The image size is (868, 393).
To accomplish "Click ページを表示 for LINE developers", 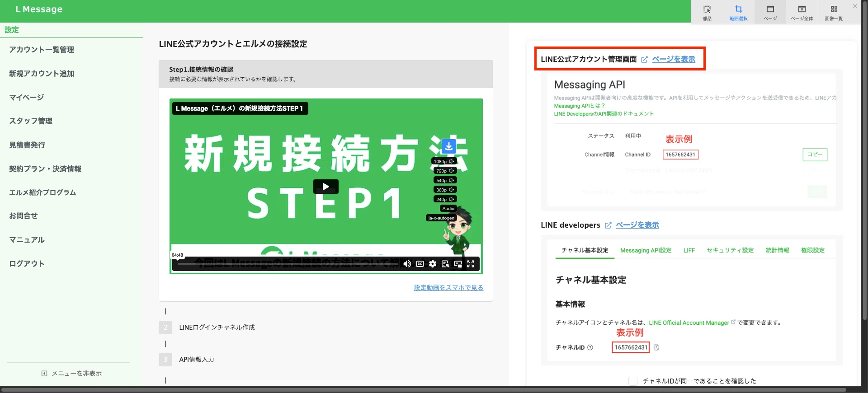I will point(637,225).
